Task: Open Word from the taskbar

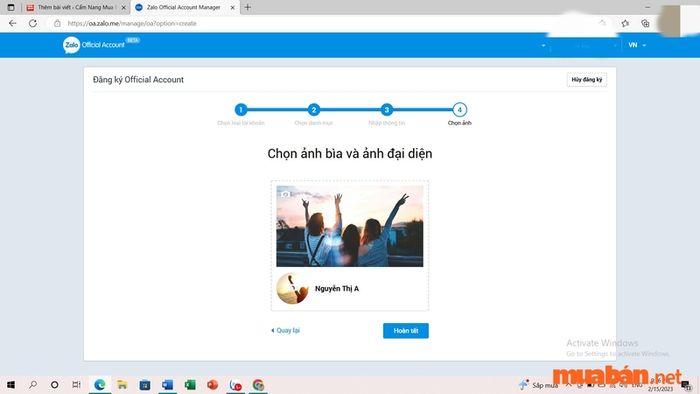Action: 167,384
